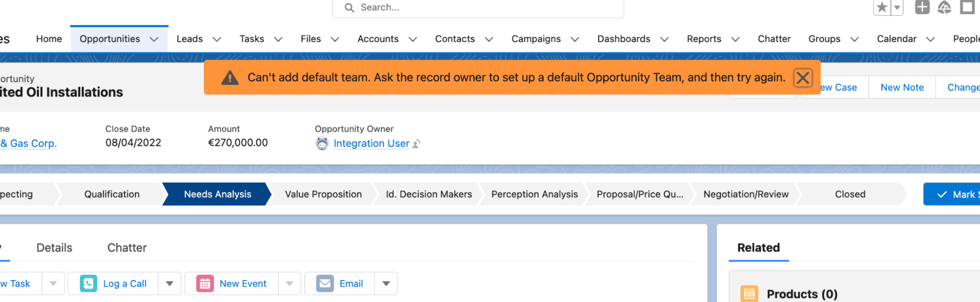The image size is (980, 302).
Task: Open the Leads tab
Action: point(190,39)
